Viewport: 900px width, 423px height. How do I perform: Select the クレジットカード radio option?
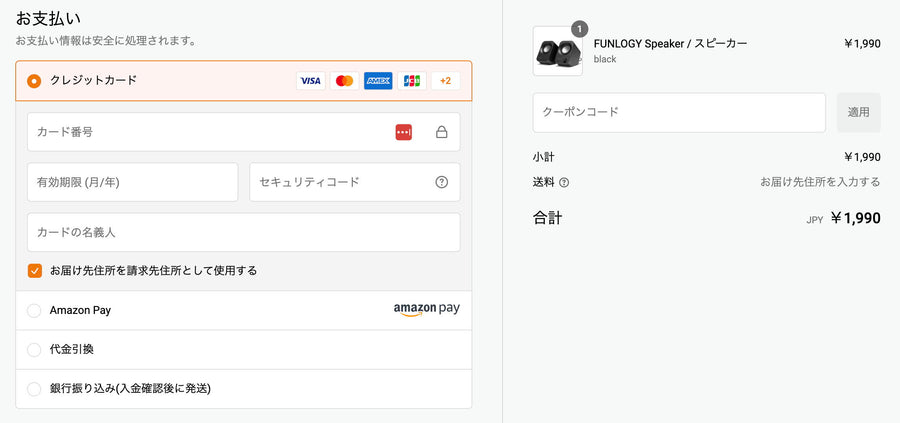pos(34,81)
